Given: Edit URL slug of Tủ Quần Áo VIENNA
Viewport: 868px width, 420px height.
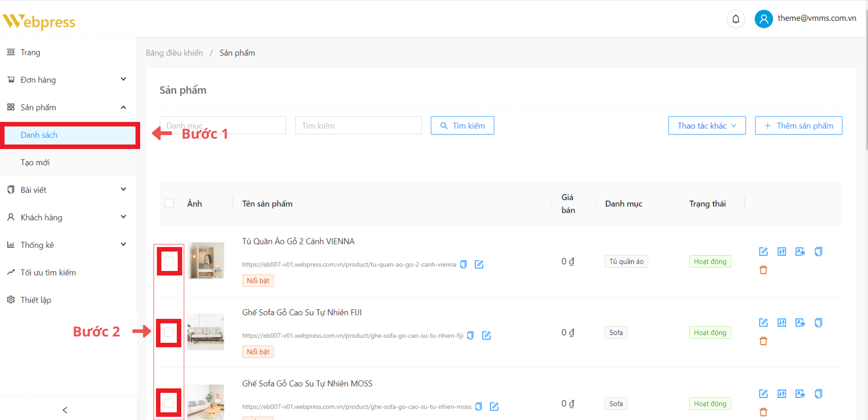Looking at the screenshot, I should click(x=479, y=265).
